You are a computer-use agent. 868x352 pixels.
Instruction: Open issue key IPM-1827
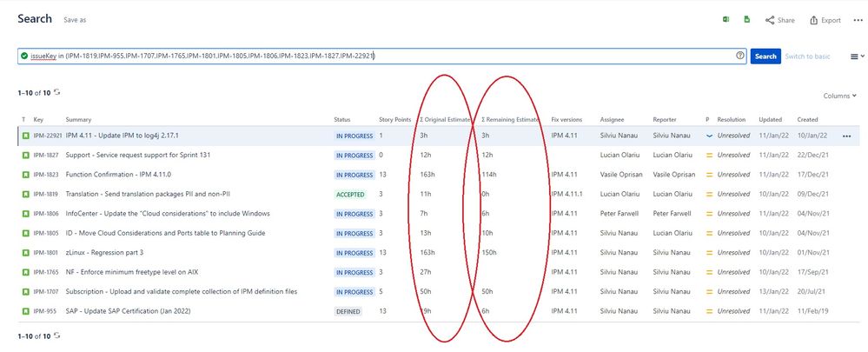[45, 156]
